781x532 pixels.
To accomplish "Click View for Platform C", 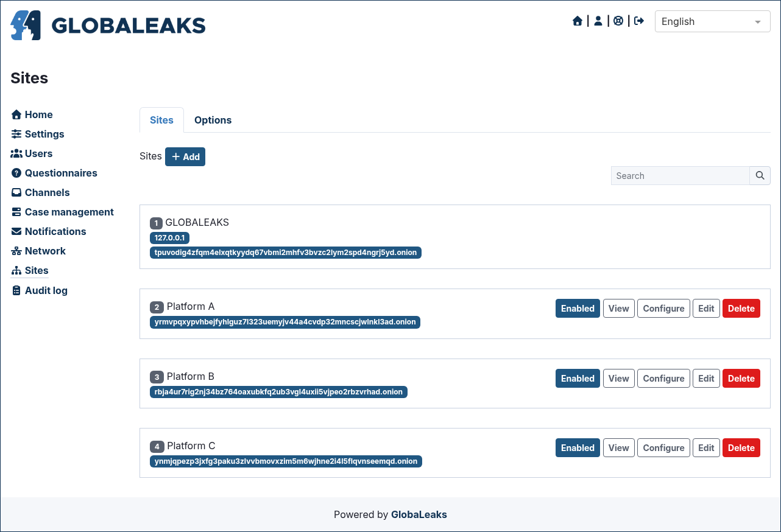I will click(x=618, y=447).
